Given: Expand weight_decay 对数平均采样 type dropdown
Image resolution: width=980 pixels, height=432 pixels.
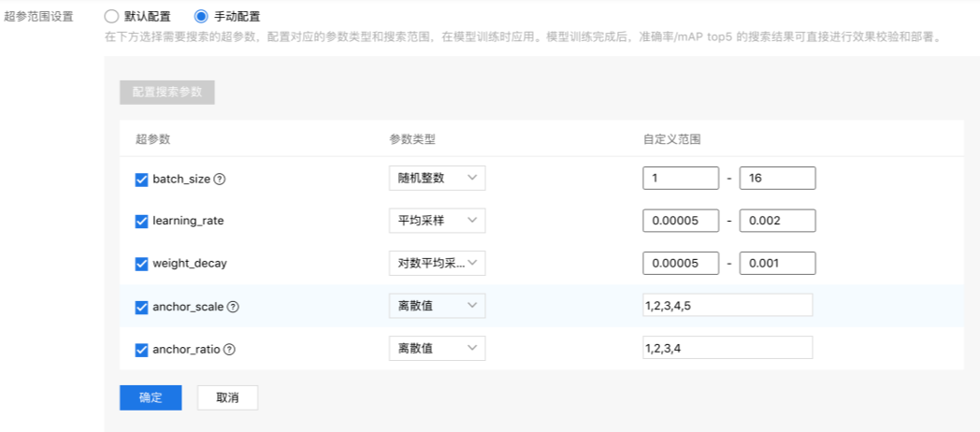Looking at the screenshot, I should click(437, 264).
